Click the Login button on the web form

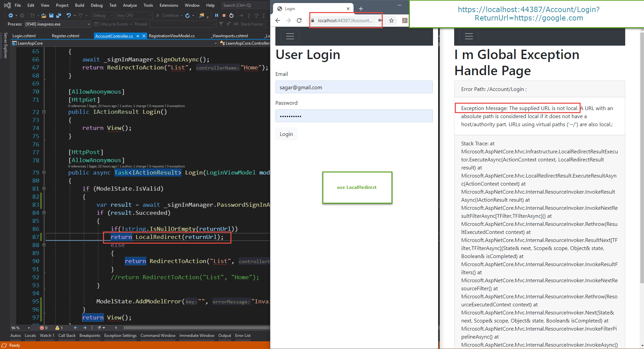(286, 134)
